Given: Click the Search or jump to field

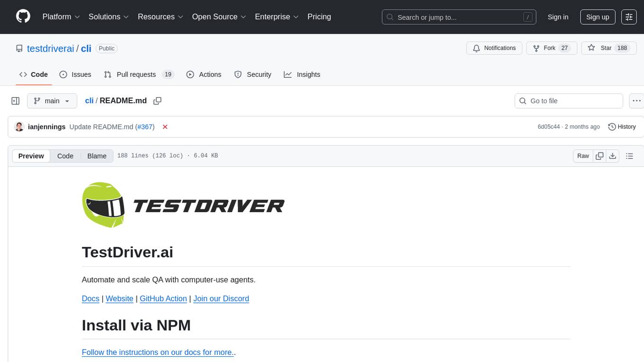Looking at the screenshot, I should coord(459,17).
